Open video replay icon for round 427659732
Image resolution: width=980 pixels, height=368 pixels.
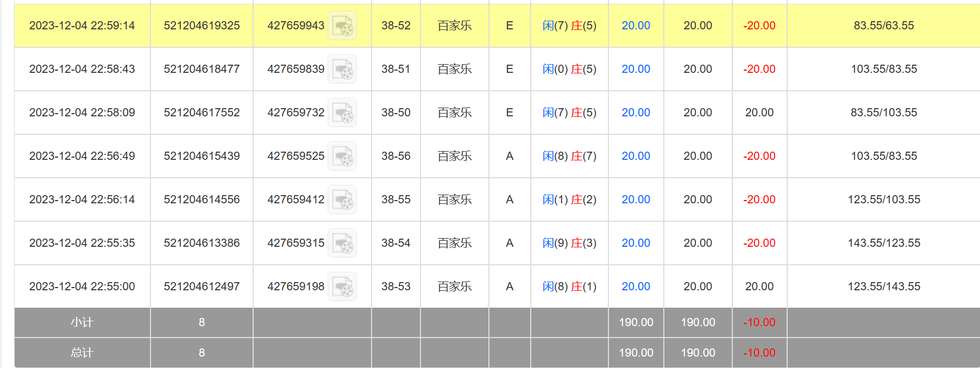click(x=342, y=113)
